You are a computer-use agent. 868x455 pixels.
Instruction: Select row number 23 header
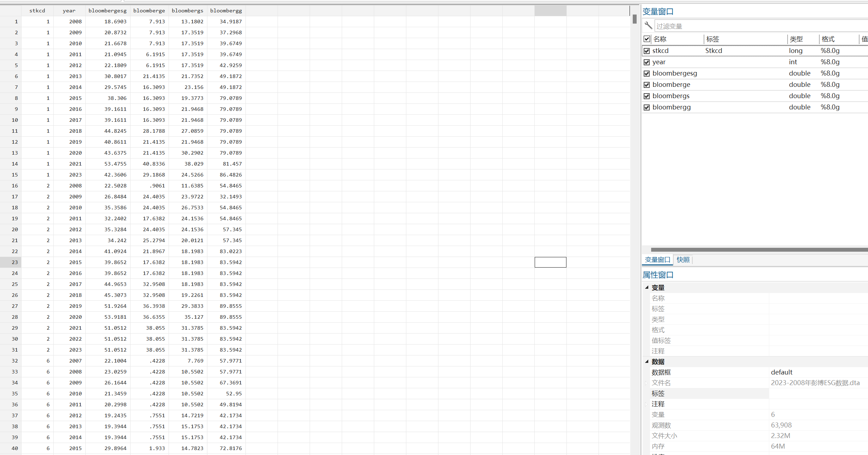[x=14, y=262]
